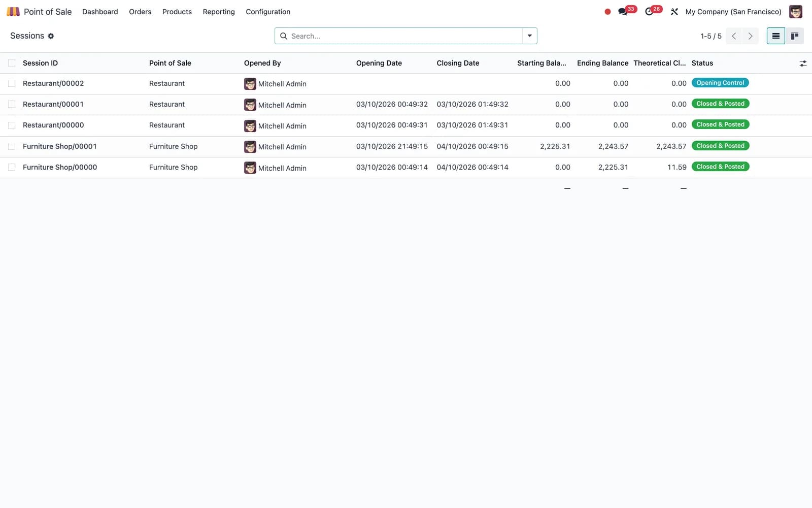Click the 2,243.57 Ending Balance value
The height and width of the screenshot is (508, 812).
point(613,146)
